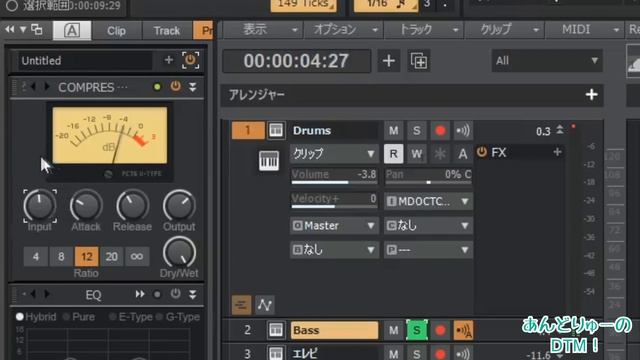Add module to Untitled ProChannel preset

169,60
